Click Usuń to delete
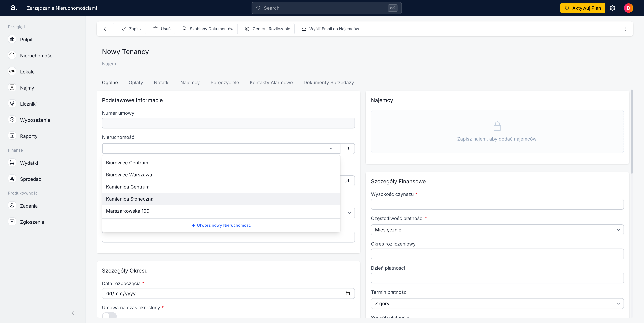The height and width of the screenshot is (323, 644). click(162, 29)
